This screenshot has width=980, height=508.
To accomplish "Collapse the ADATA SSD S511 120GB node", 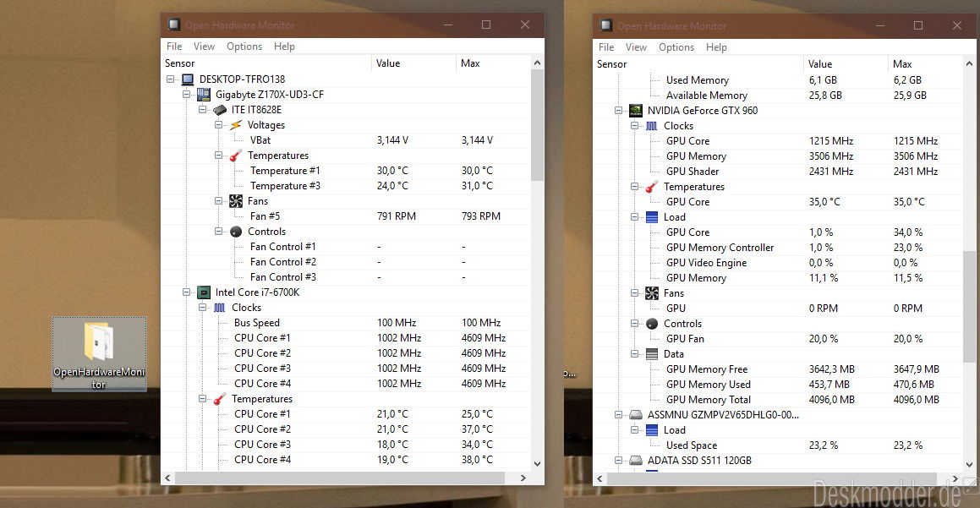I will (618, 461).
